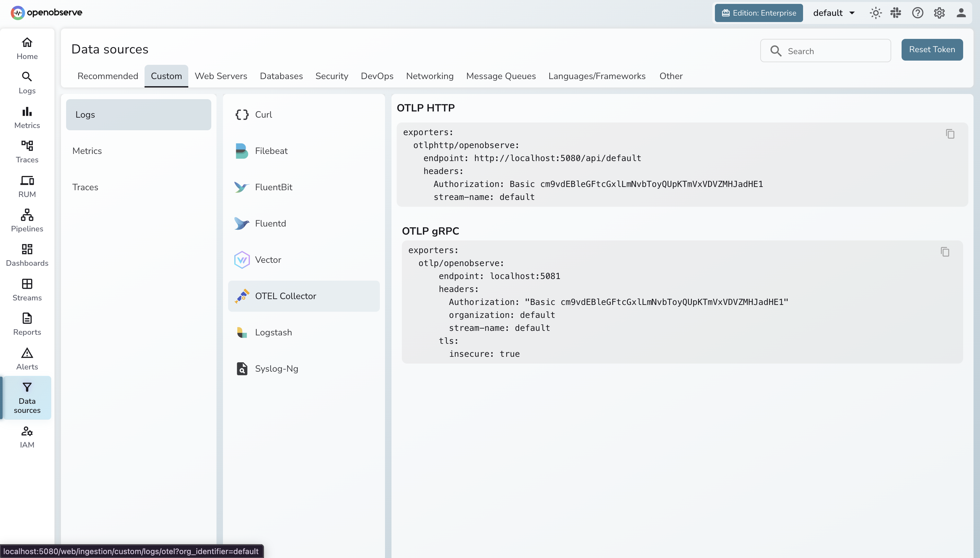Open IAM from the sidebar
Image resolution: width=980 pixels, height=558 pixels.
pyautogui.click(x=27, y=437)
